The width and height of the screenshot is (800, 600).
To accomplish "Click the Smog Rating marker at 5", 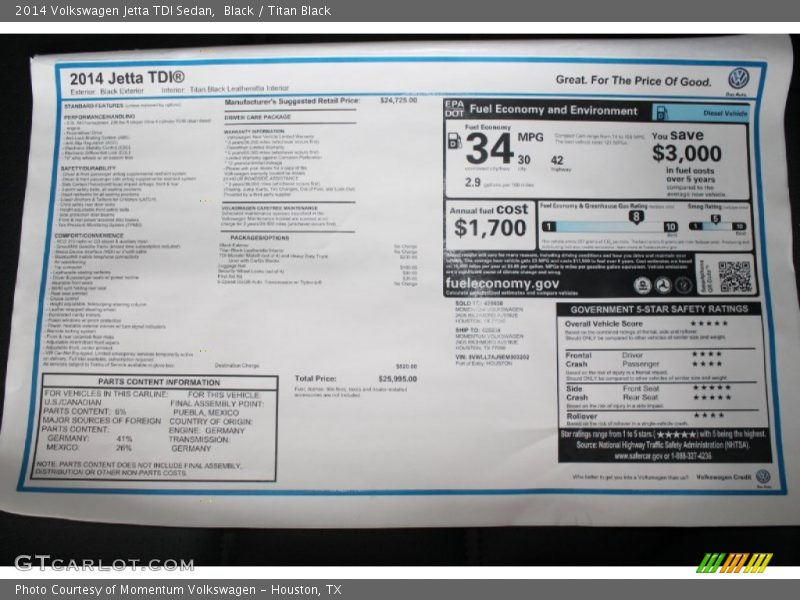I will (x=717, y=216).
